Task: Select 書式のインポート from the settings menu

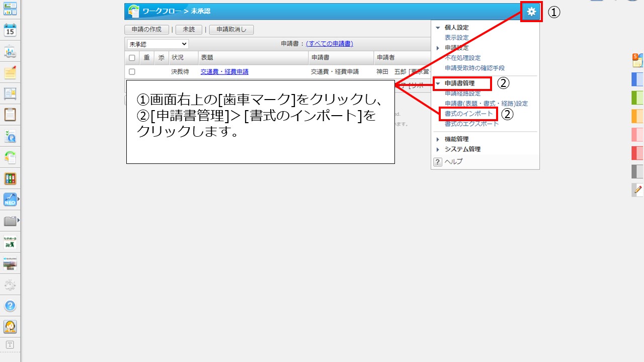Action: 468,114
